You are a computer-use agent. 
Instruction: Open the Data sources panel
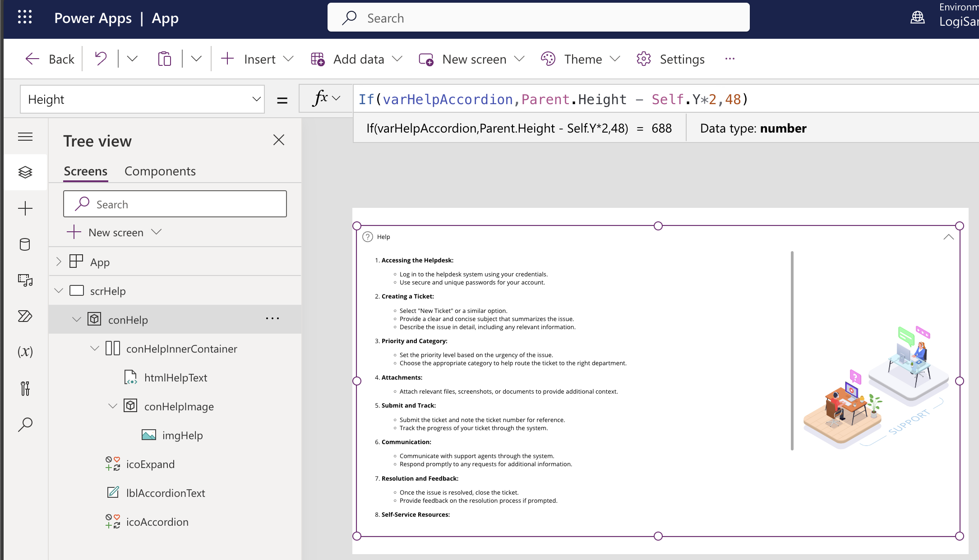[25, 244]
